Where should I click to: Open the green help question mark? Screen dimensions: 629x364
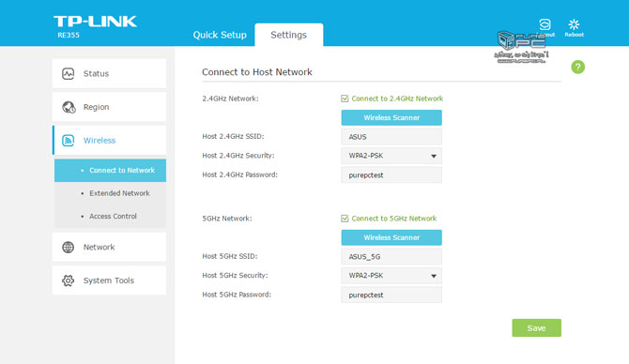(x=577, y=67)
